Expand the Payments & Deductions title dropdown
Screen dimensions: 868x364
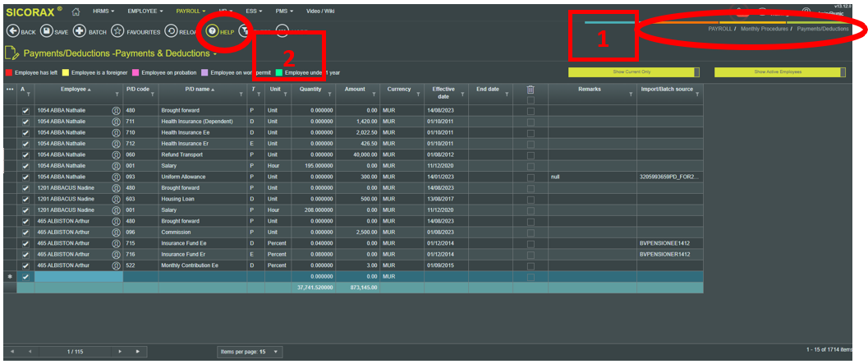[x=215, y=54]
